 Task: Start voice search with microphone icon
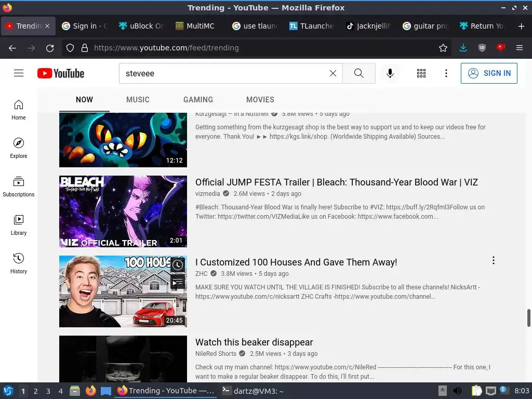pyautogui.click(x=390, y=73)
